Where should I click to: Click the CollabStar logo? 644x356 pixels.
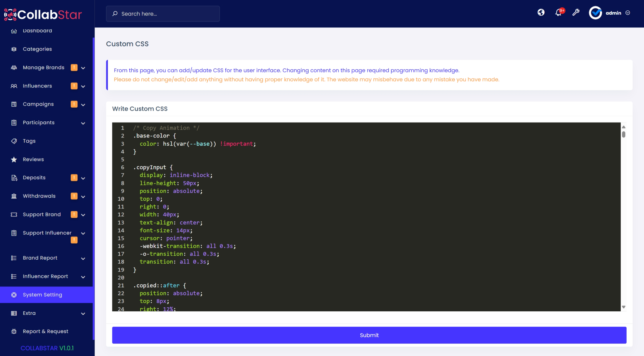click(x=43, y=14)
